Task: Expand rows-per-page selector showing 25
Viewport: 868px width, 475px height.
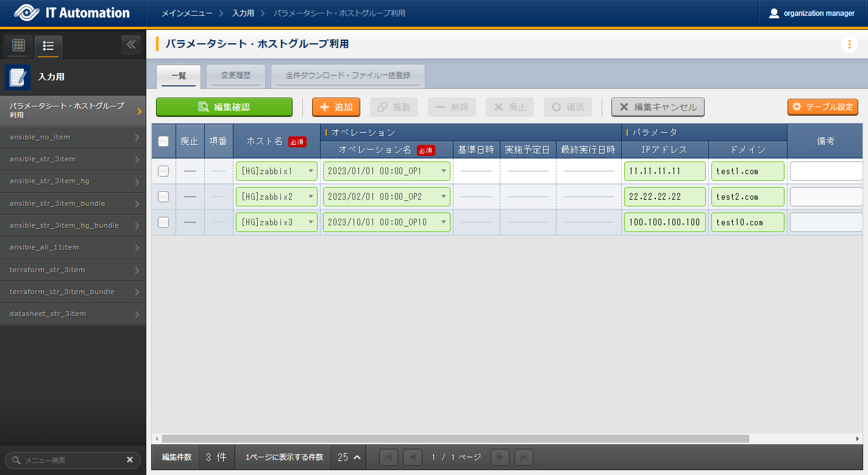Action: (349, 457)
